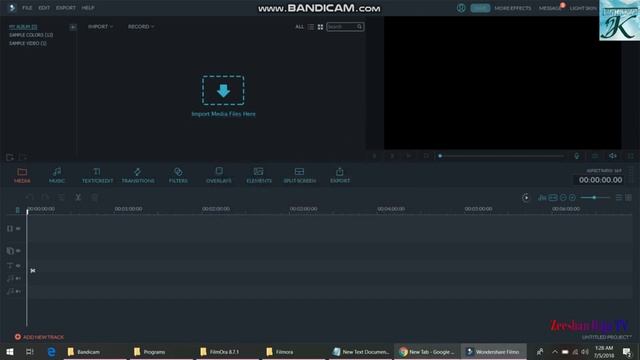Click the Add New Folder icon

tap(10, 157)
